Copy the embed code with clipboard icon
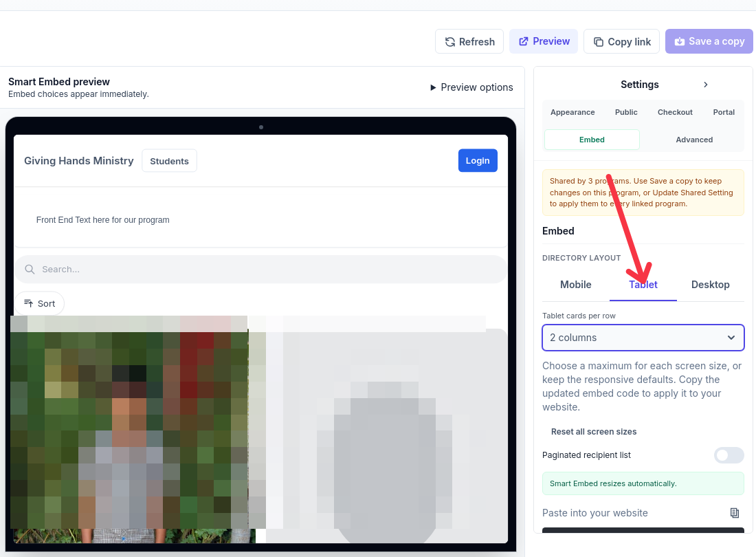The width and height of the screenshot is (756, 557). 734,513
